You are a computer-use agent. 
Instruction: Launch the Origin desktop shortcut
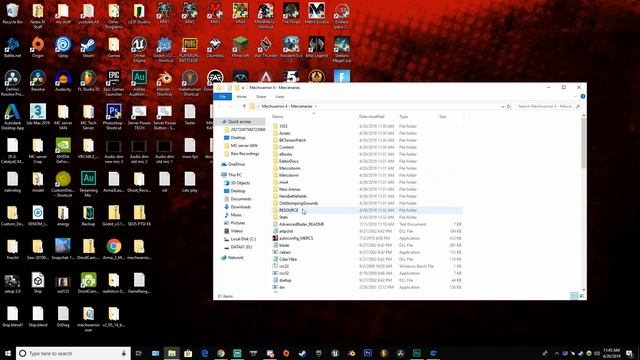(x=38, y=47)
